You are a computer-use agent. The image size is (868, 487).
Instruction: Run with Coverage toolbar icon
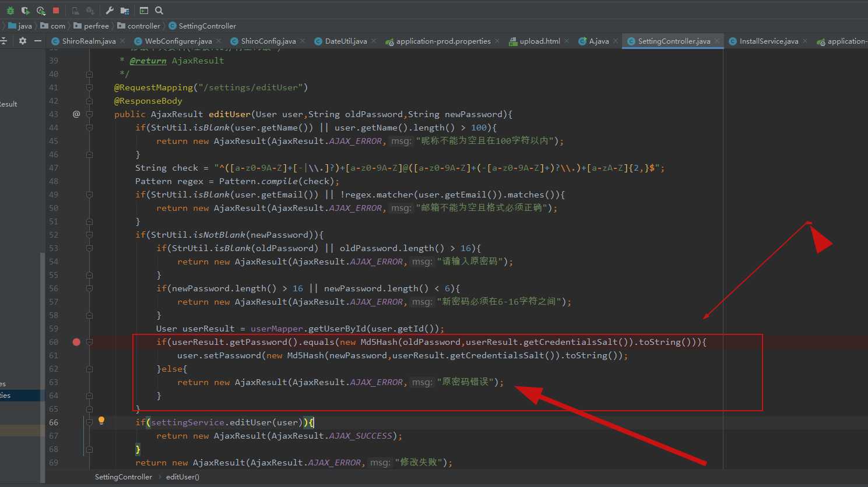click(25, 10)
